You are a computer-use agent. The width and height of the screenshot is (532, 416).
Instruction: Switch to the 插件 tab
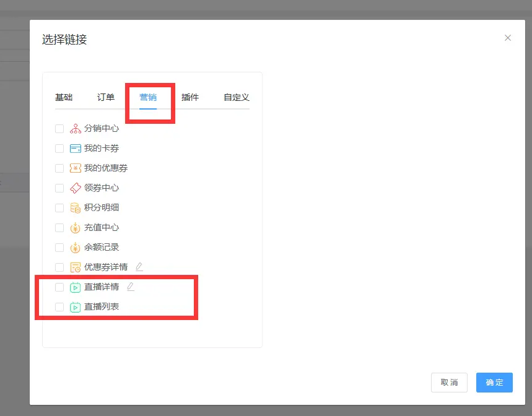(190, 98)
